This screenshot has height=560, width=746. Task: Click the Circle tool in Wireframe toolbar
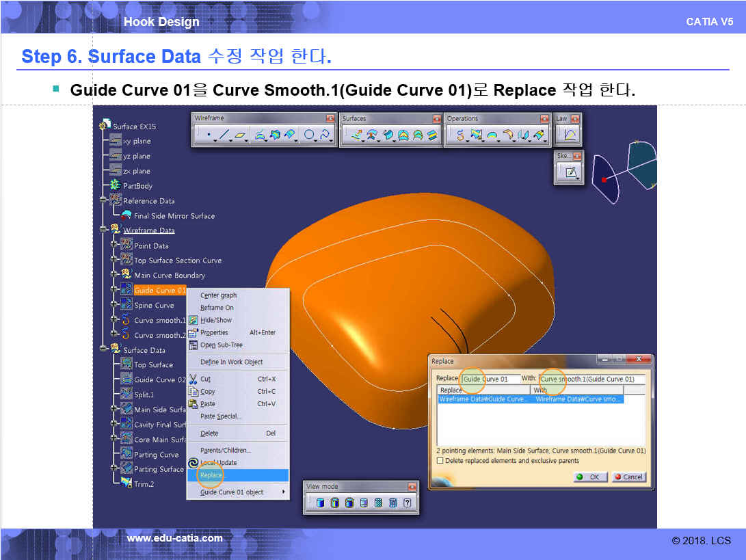tap(310, 135)
